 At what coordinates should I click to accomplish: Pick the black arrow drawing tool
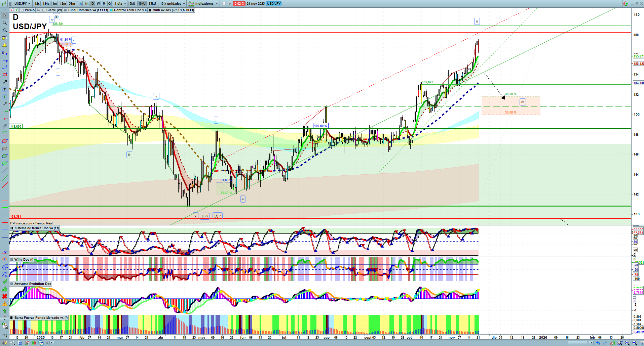[5, 82]
